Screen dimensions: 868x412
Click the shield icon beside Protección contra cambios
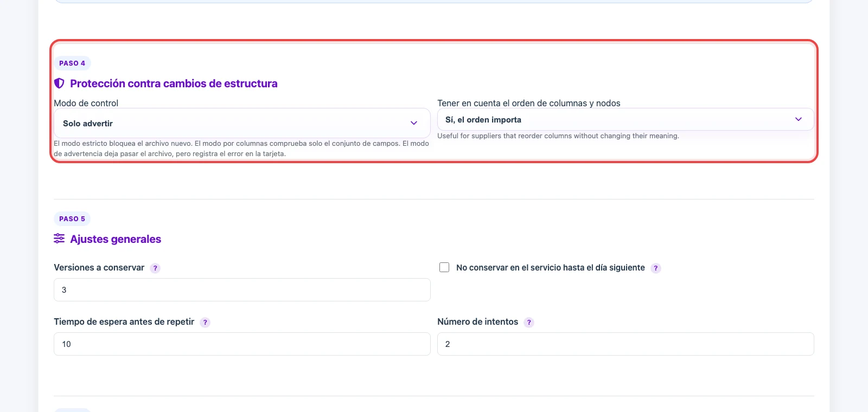tap(59, 83)
